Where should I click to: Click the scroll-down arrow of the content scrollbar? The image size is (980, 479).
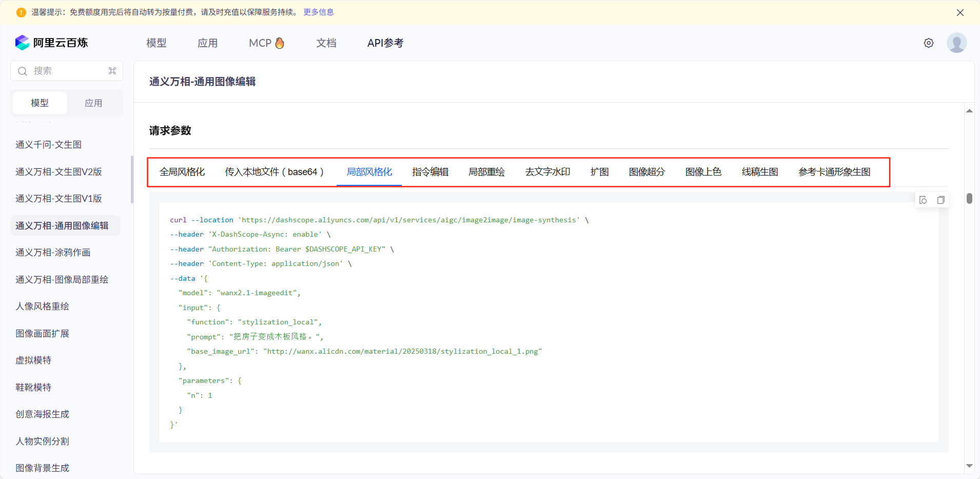[x=969, y=466]
